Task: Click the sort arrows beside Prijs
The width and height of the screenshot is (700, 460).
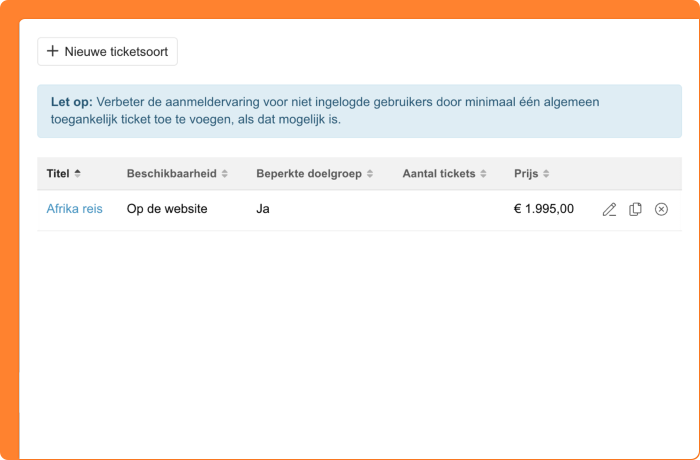Action: point(546,174)
